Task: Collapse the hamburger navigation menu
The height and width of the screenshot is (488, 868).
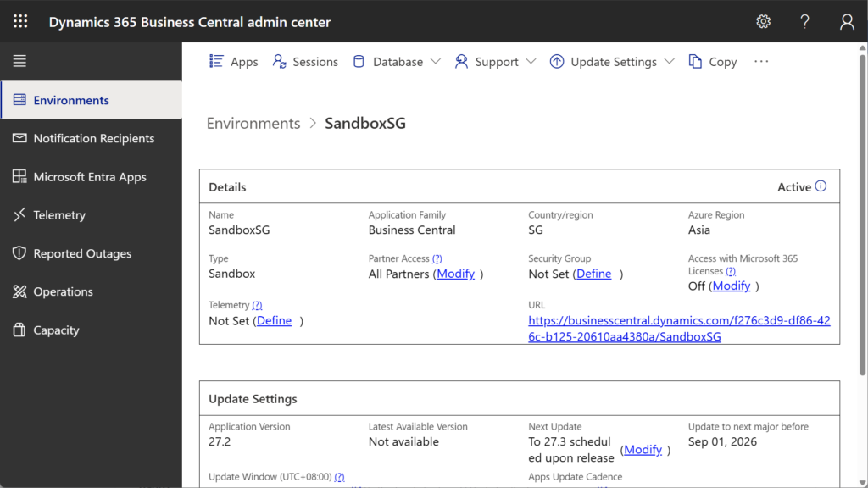Action: [x=19, y=61]
